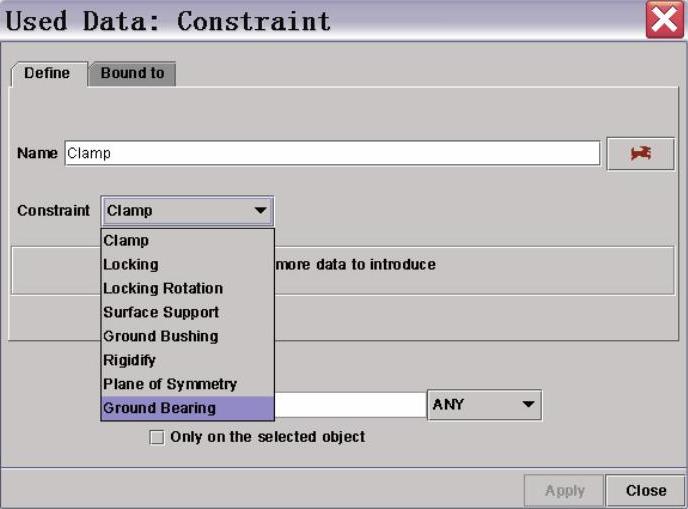Collapse the Constraint dropdown showing Clamp
This screenshot has width=688, height=509.
pos(186,211)
